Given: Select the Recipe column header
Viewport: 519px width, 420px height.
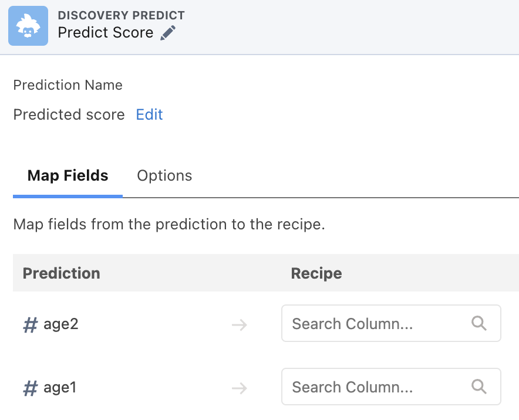Looking at the screenshot, I should (x=316, y=273).
